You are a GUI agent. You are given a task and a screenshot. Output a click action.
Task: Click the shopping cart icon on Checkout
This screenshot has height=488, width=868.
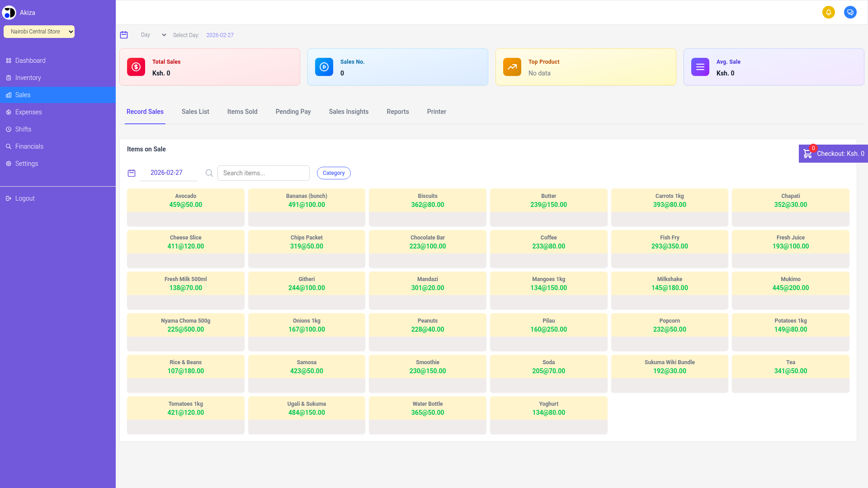[x=807, y=154]
